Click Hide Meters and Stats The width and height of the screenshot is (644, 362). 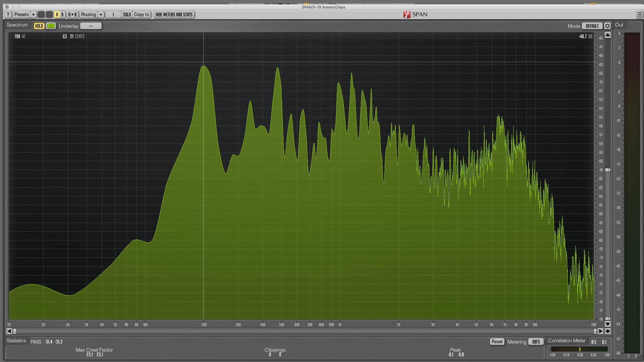pyautogui.click(x=174, y=15)
